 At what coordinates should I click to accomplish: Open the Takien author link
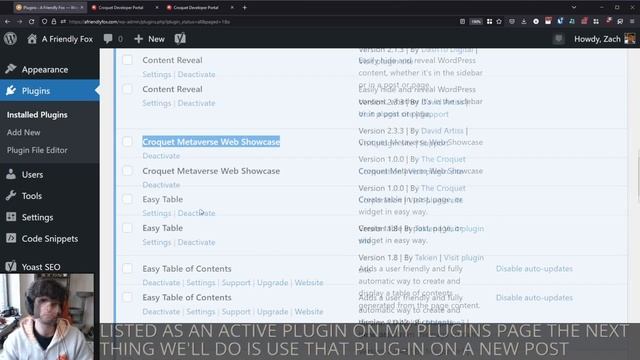pos(426,258)
